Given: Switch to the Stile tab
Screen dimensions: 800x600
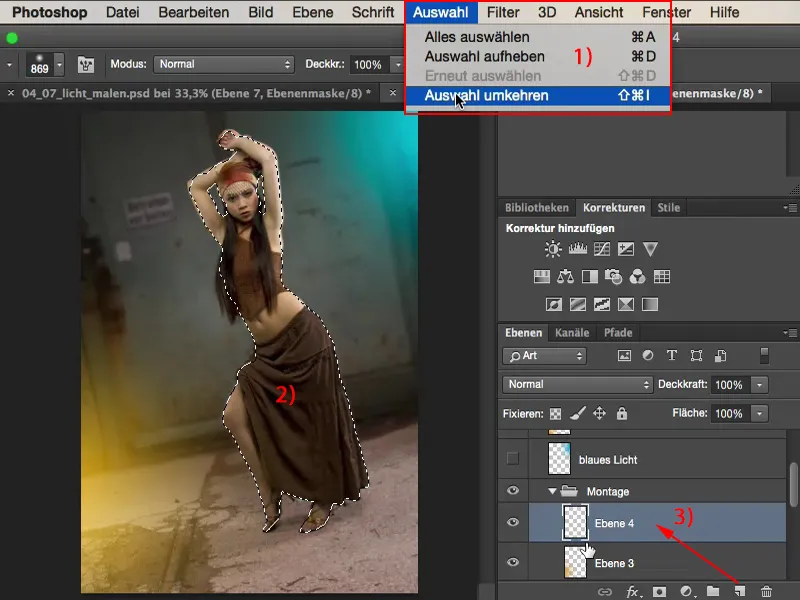Looking at the screenshot, I should (668, 208).
